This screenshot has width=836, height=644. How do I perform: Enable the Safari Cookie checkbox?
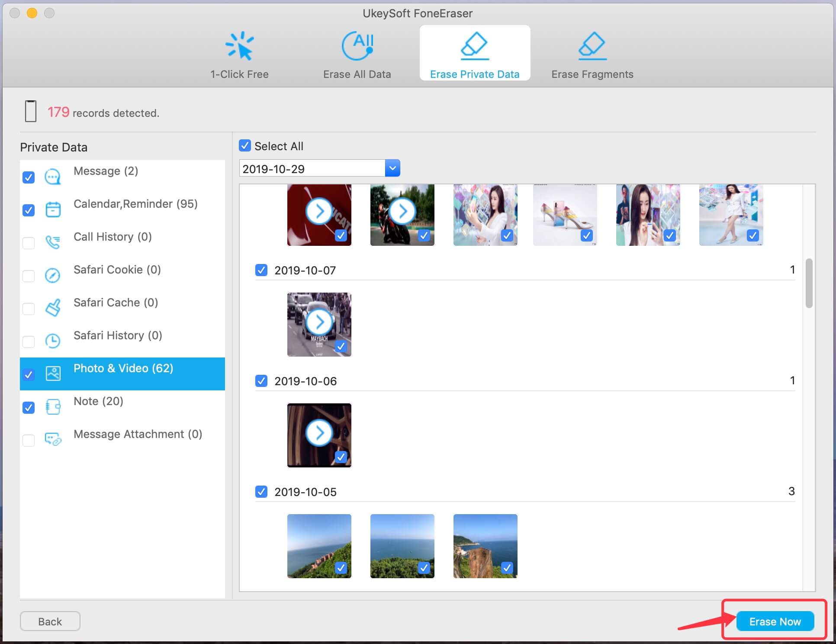[x=29, y=276]
